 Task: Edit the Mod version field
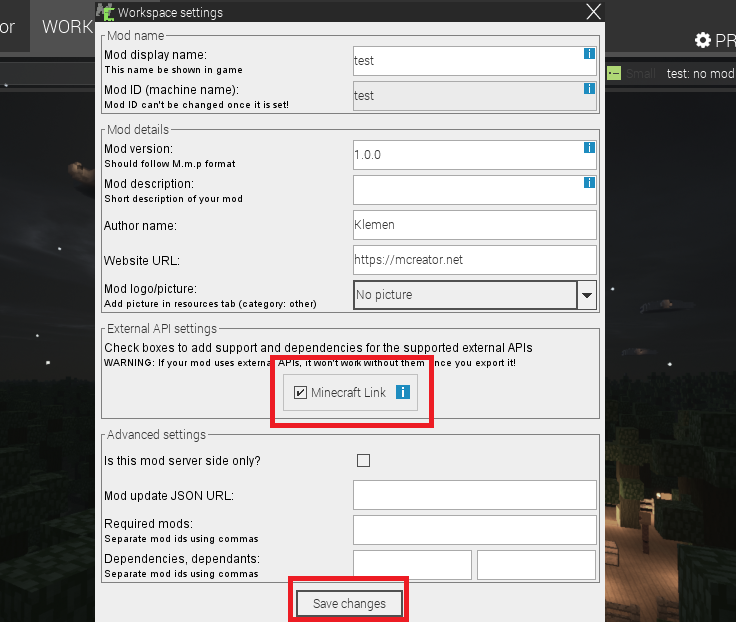[475, 155]
